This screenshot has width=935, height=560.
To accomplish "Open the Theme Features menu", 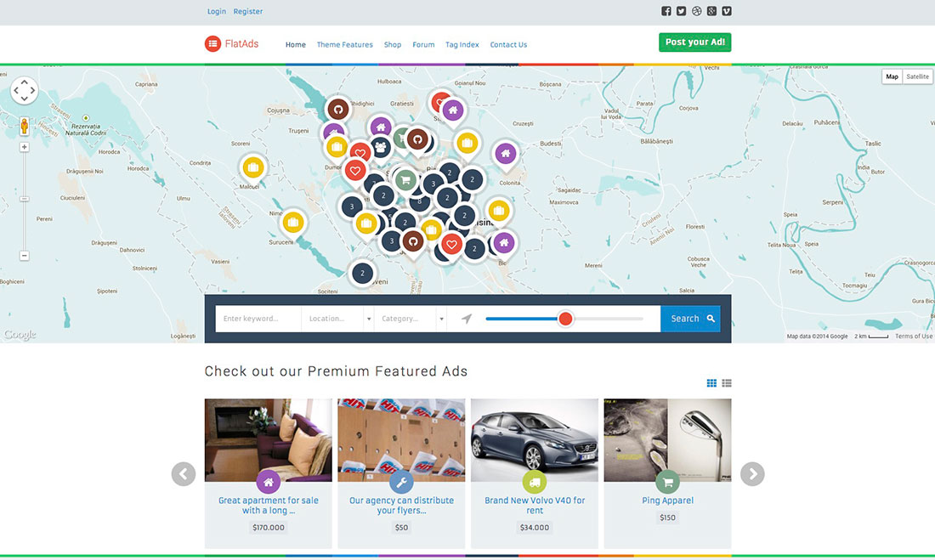I will 344,44.
